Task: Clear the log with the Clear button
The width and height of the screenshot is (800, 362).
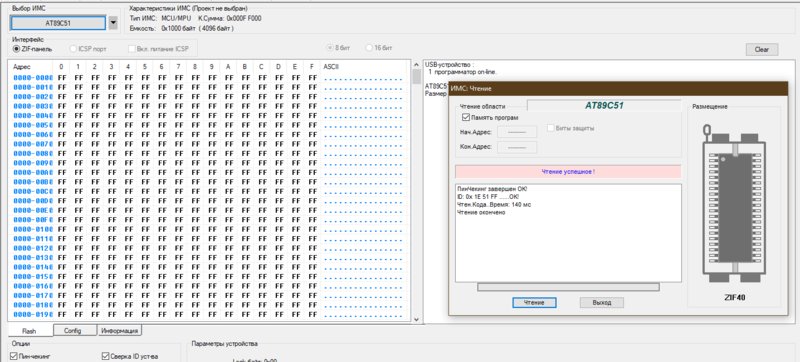Action: pos(762,49)
